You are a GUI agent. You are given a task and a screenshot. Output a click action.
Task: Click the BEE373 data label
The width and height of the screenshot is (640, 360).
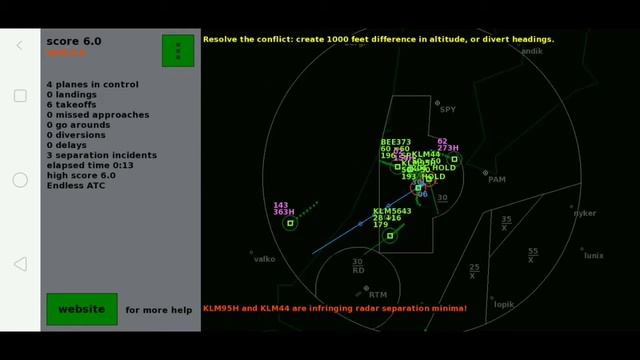396,149
